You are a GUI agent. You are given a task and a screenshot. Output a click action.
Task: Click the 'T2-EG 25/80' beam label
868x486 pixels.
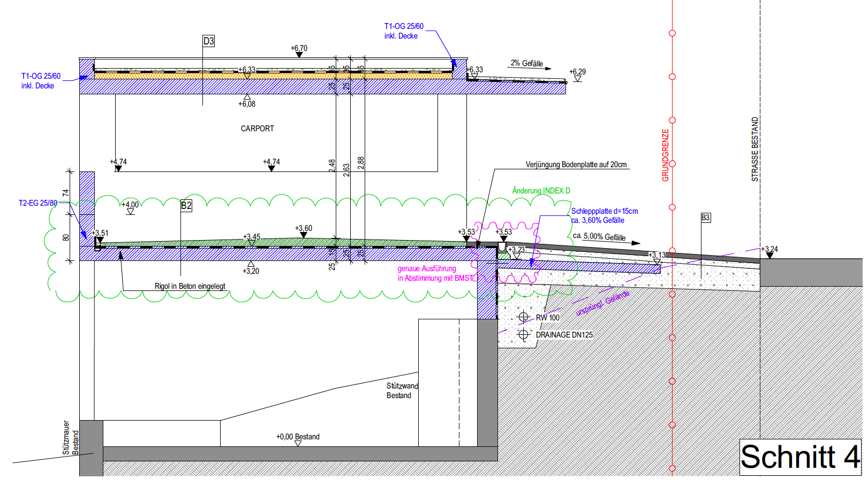[38, 203]
